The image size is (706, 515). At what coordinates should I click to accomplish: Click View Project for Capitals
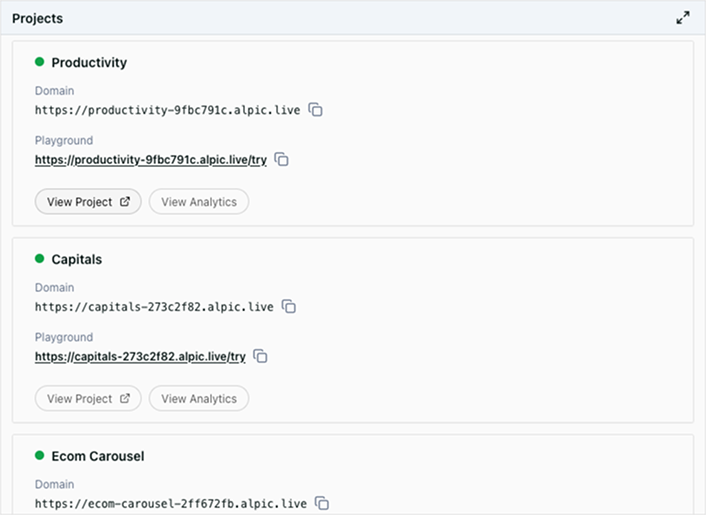point(88,399)
